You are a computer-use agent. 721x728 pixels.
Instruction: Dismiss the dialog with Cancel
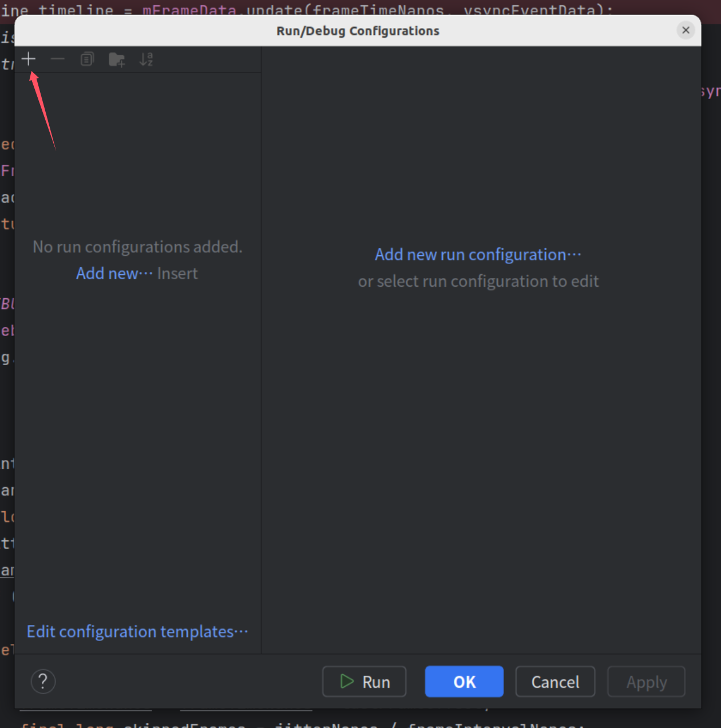pos(555,682)
